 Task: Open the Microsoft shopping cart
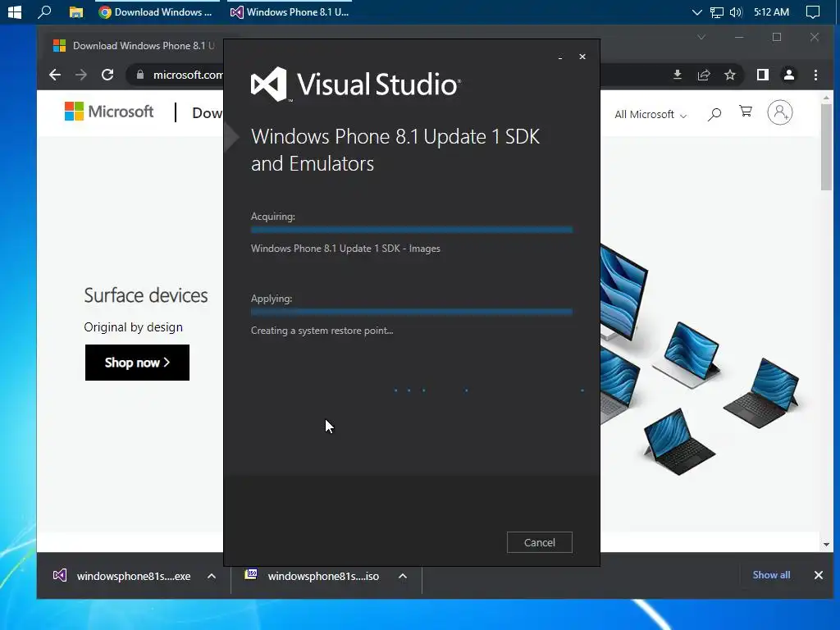[x=745, y=112]
